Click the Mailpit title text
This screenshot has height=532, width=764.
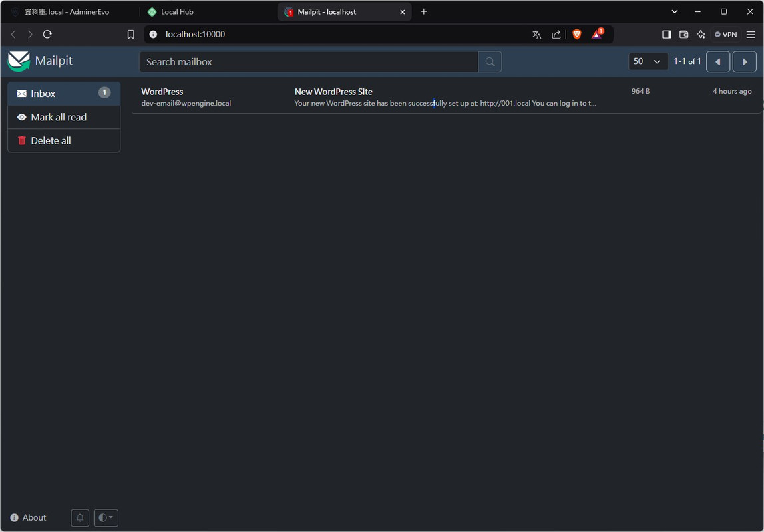coord(54,61)
